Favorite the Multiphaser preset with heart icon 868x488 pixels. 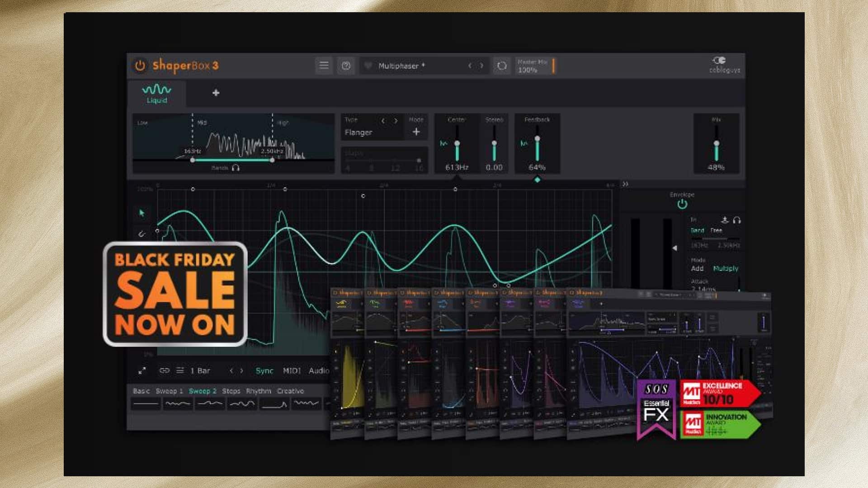368,66
